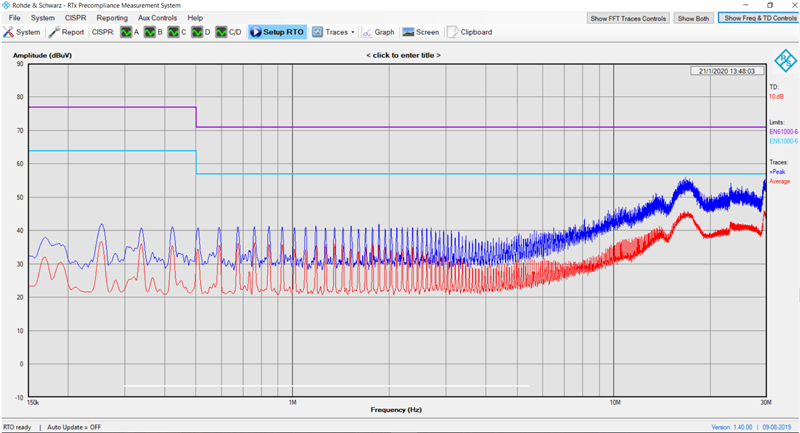Screen dimensions: 800x433
Task: Click the Amplitude (dBuV) axis label
Action: pyautogui.click(x=42, y=55)
